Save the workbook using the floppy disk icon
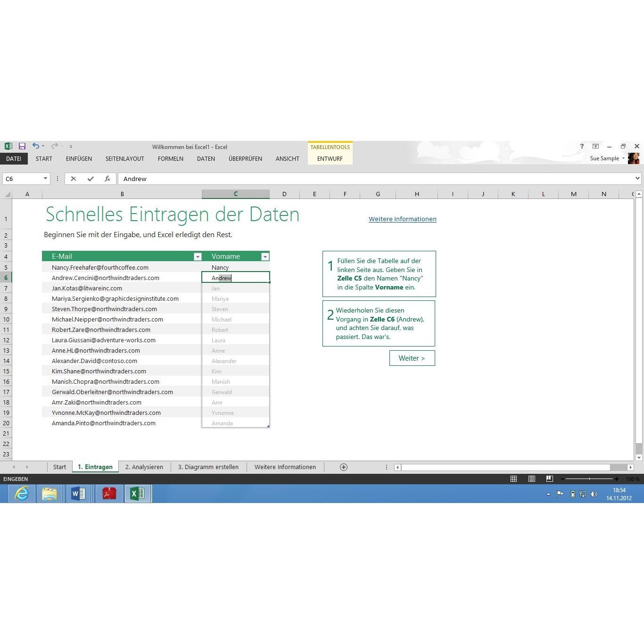 (x=22, y=147)
